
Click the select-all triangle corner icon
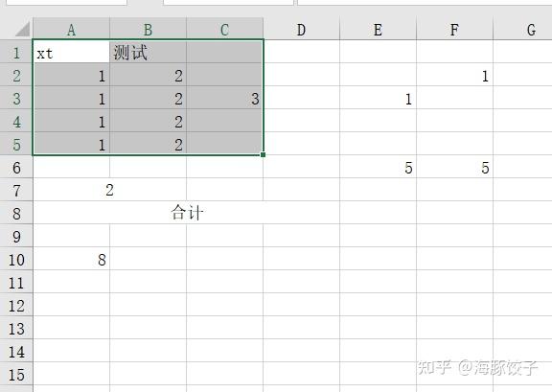[23, 30]
